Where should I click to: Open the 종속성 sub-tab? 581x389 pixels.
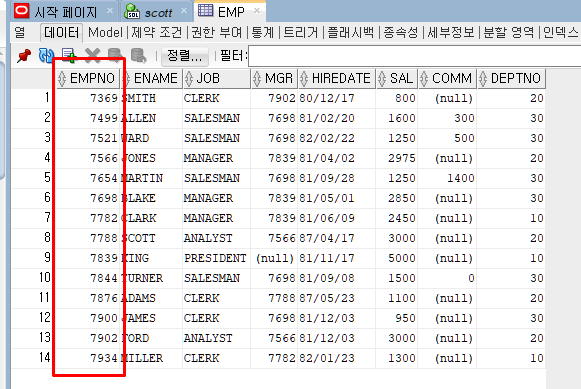[x=401, y=33]
